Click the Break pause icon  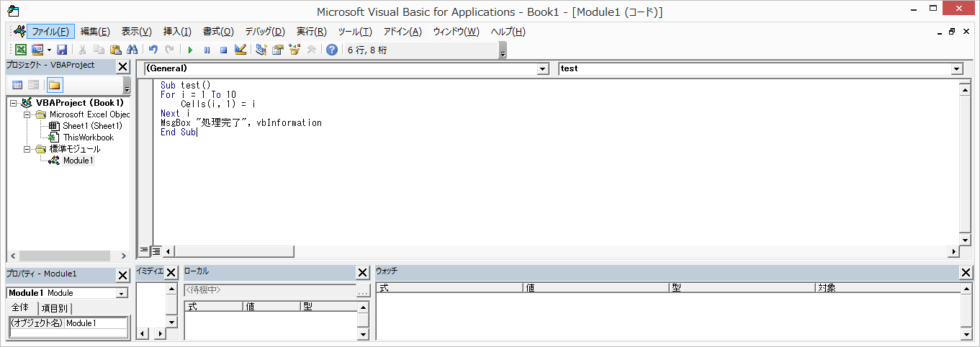pyautogui.click(x=207, y=50)
